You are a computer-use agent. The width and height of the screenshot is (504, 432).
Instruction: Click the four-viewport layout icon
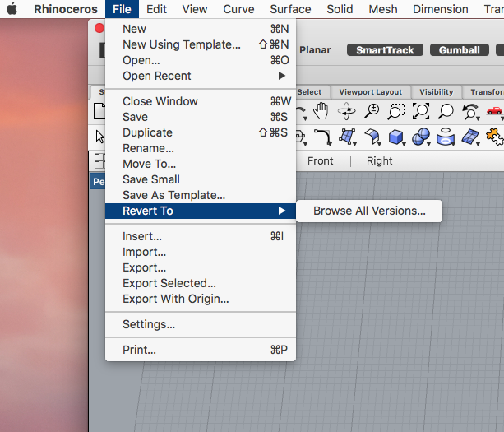point(99,160)
